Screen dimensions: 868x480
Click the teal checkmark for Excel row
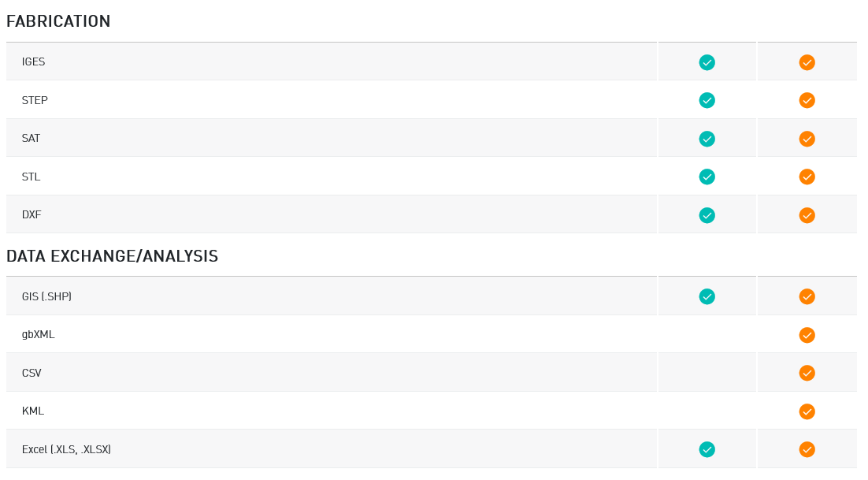[707, 449]
